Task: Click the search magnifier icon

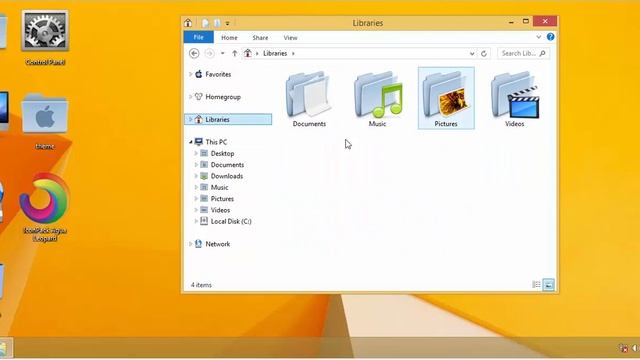Action: [542, 53]
